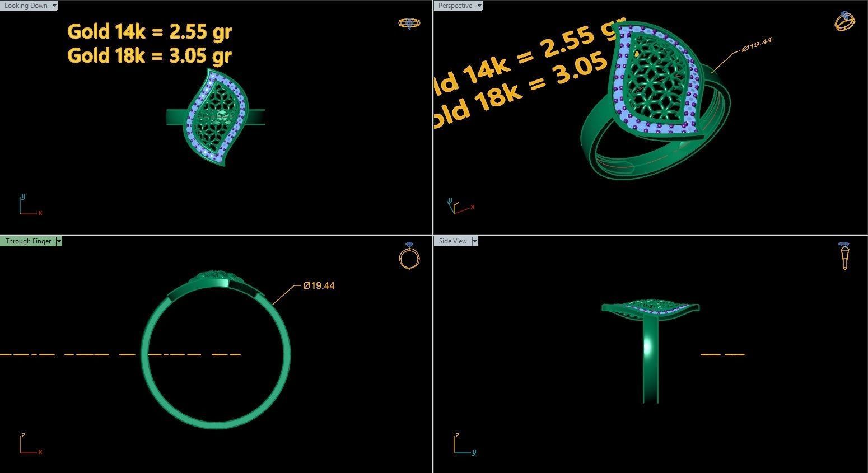Click the side-view ring icon in Side View viewport
This screenshot has width=868, height=473.
pos(844,256)
